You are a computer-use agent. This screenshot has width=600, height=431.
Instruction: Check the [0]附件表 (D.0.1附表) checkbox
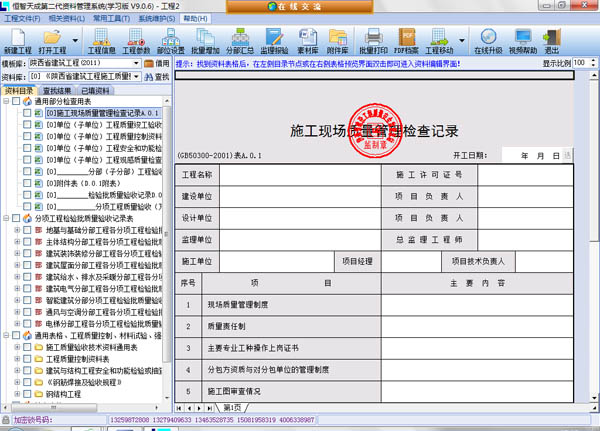click(x=27, y=183)
